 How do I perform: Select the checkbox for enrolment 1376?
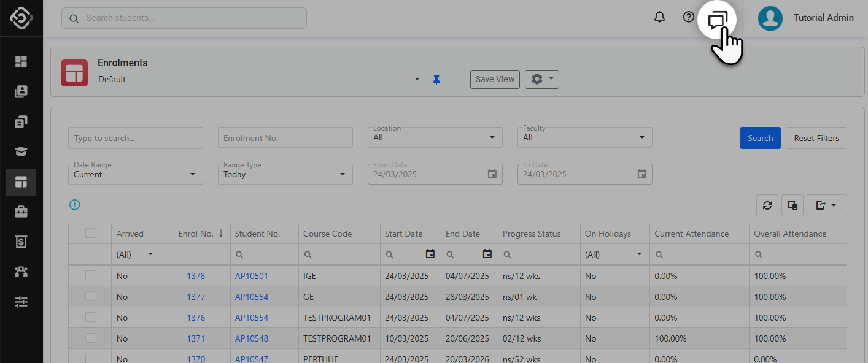pyautogui.click(x=90, y=318)
